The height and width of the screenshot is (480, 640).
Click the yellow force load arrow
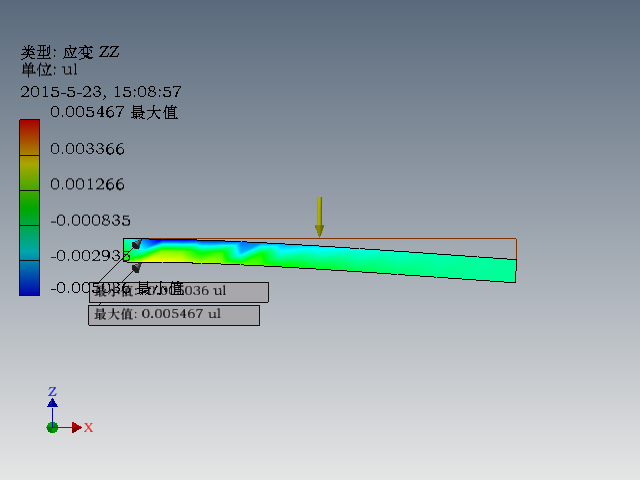pyautogui.click(x=319, y=217)
